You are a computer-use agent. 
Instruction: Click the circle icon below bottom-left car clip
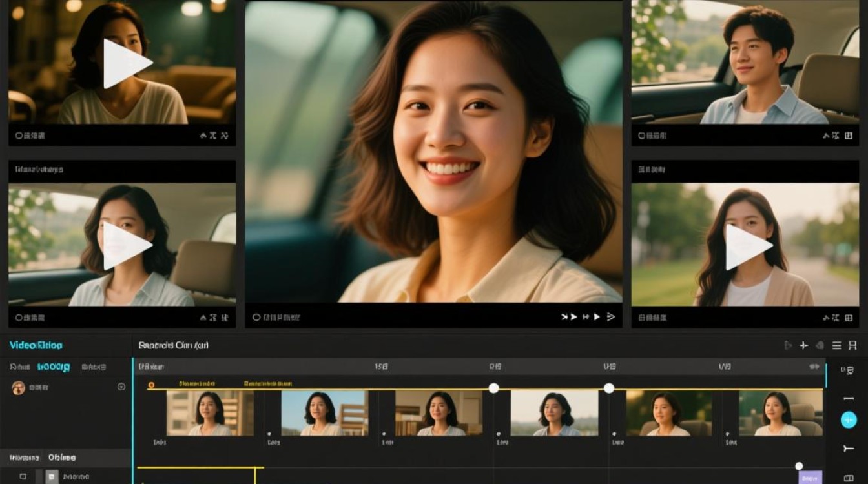pos(19,318)
